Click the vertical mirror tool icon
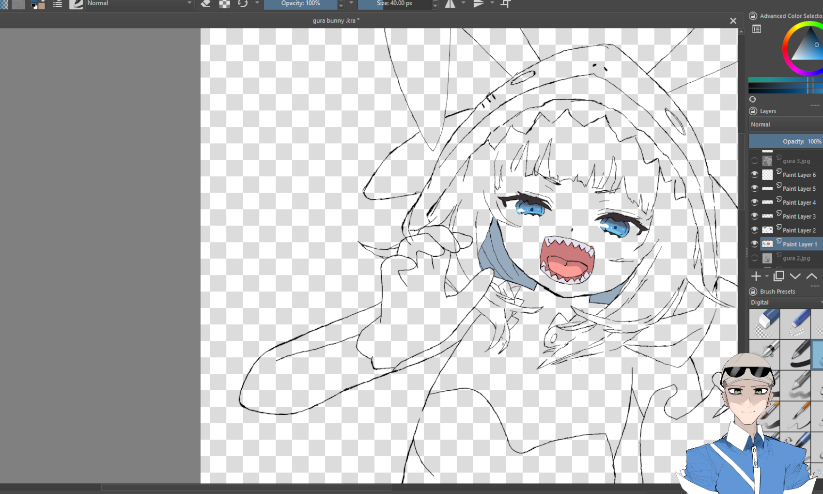Image resolution: width=823 pixels, height=494 pixels. pos(479,4)
